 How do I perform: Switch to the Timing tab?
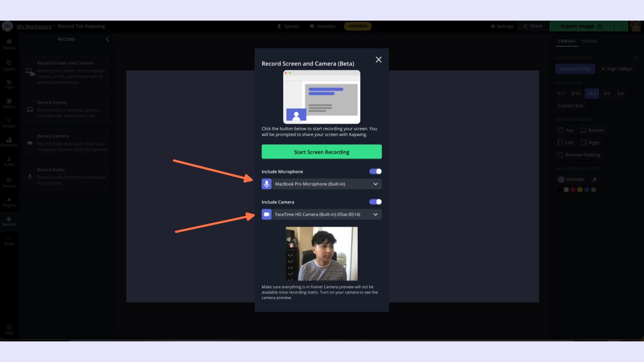589,41
